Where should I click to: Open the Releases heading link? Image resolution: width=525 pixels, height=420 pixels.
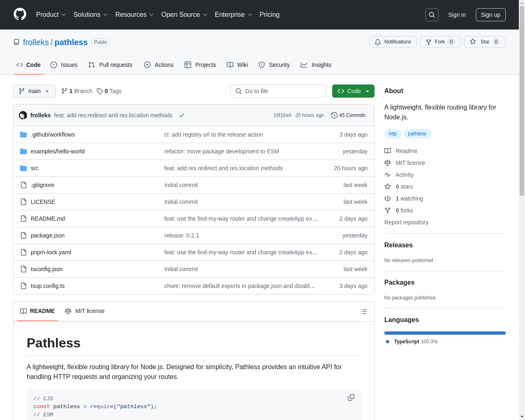click(398, 245)
